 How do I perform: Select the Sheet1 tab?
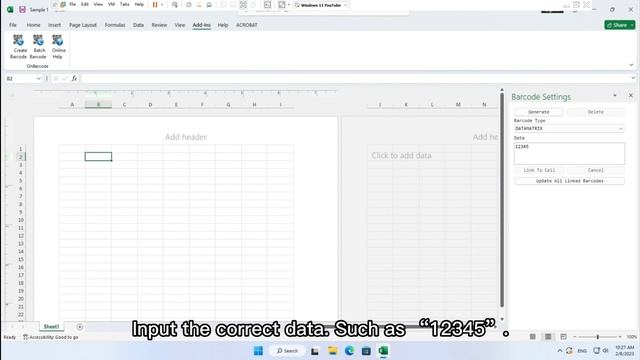pos(51,327)
